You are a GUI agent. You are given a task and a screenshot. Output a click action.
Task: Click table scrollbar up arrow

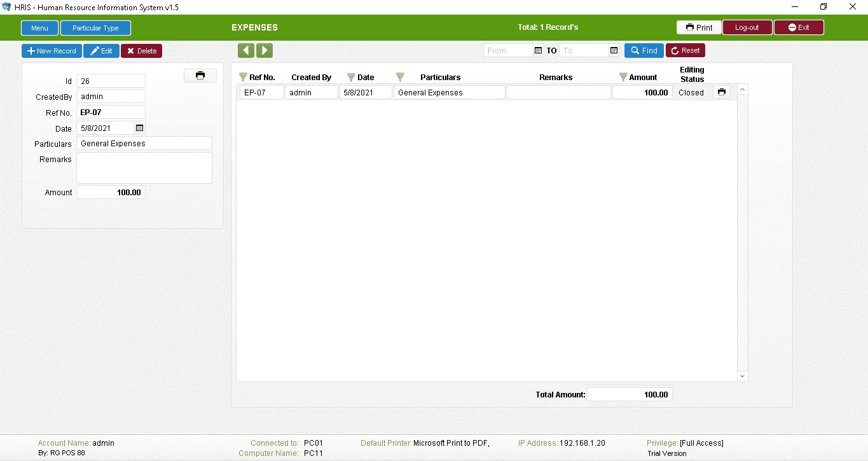pos(743,90)
